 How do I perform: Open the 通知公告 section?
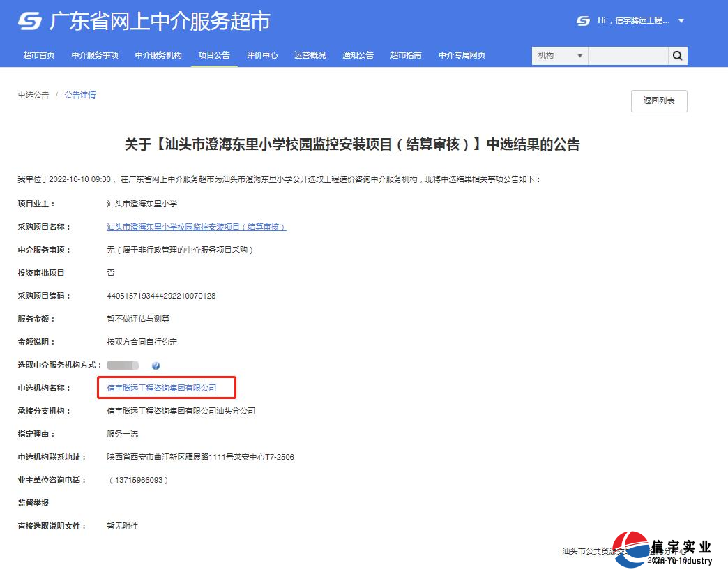tap(357, 55)
